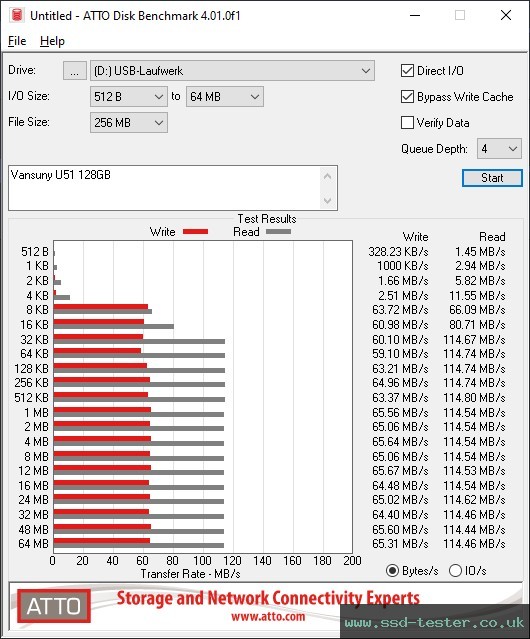Click the Read column header
The image size is (530, 639).
pyautogui.click(x=492, y=237)
